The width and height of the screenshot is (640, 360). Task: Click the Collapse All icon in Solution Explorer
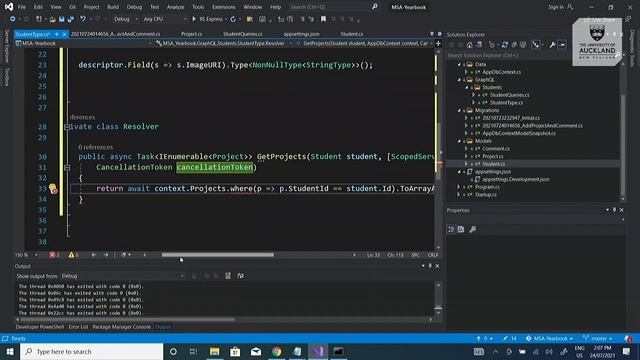point(514,45)
